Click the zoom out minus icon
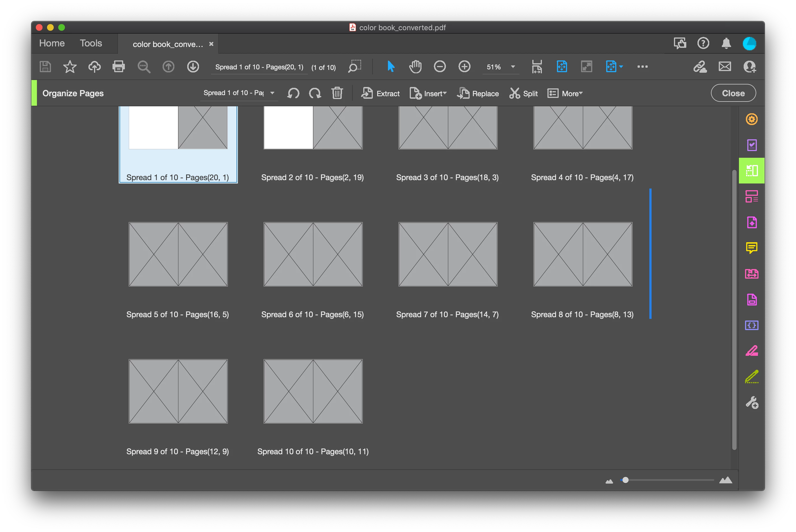 [440, 67]
